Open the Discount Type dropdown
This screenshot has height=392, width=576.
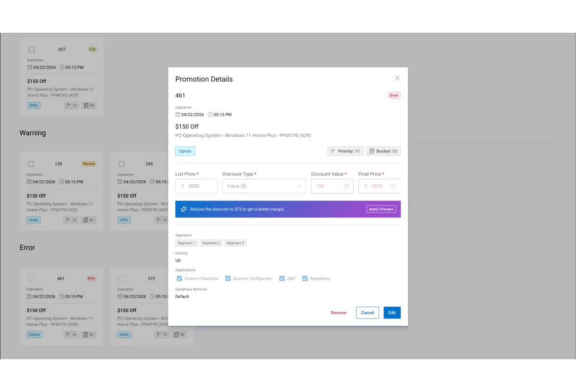click(x=264, y=186)
